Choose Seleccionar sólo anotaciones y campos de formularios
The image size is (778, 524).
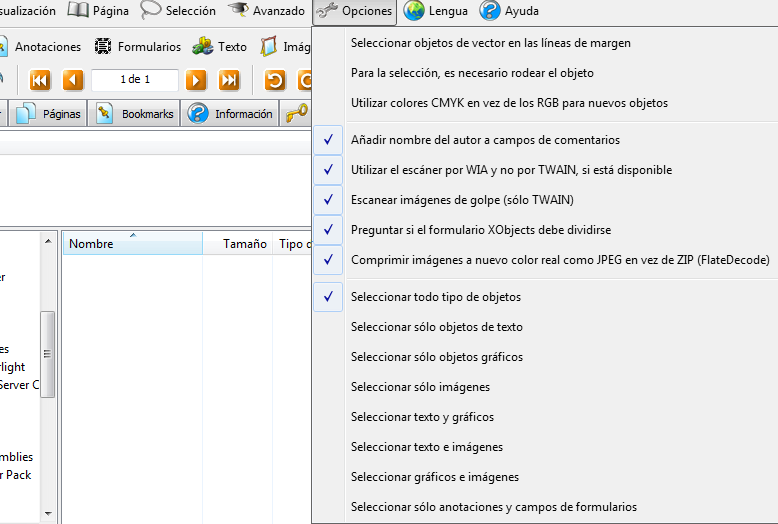(x=545, y=507)
